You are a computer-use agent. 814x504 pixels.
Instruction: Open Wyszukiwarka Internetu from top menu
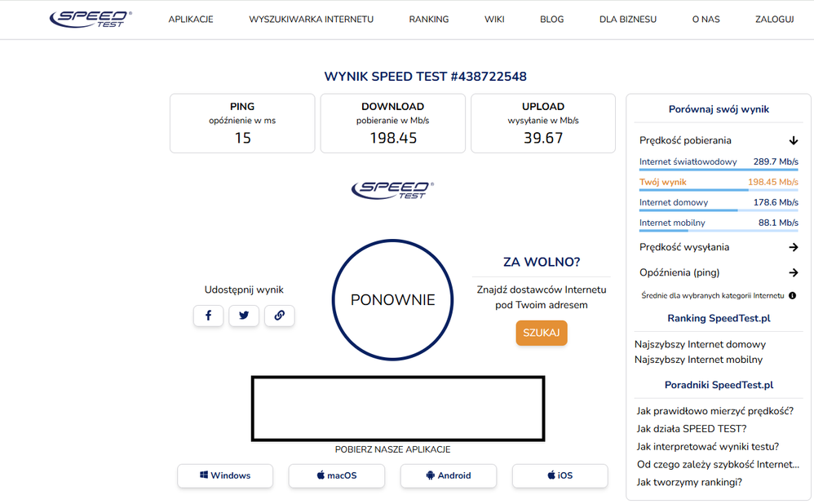point(311,20)
